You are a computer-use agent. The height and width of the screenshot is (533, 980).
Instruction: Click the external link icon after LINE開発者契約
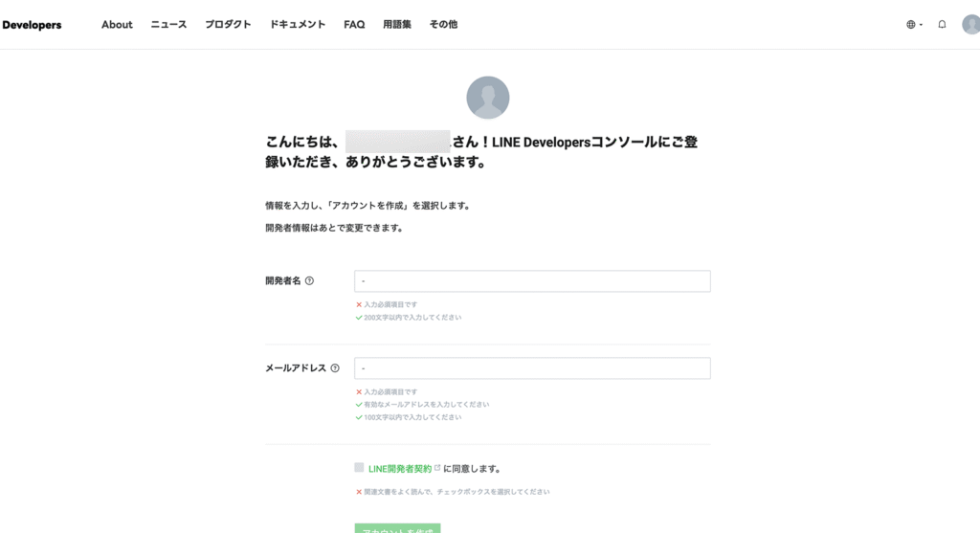pyautogui.click(x=437, y=467)
